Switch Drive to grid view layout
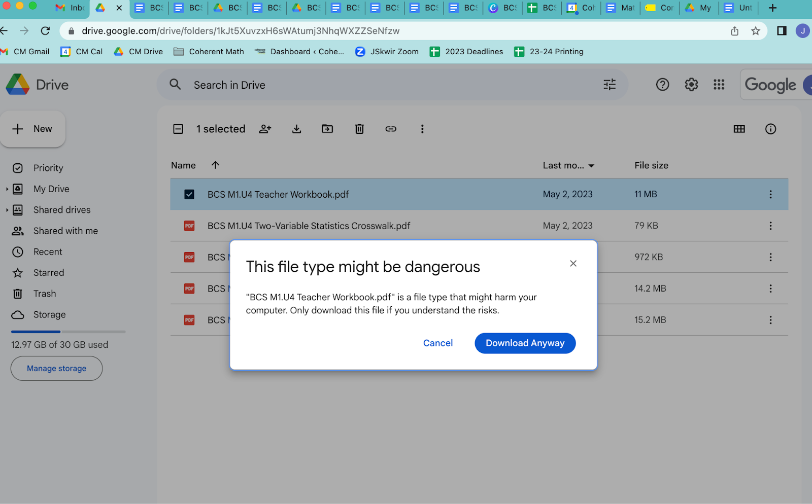The width and height of the screenshot is (812, 504). click(739, 129)
